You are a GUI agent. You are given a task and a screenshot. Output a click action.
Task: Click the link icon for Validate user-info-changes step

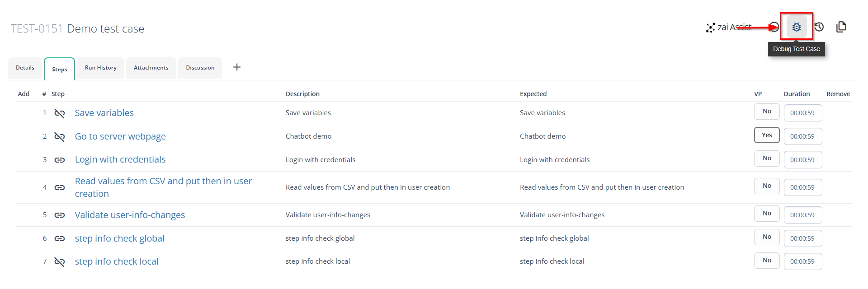click(60, 215)
